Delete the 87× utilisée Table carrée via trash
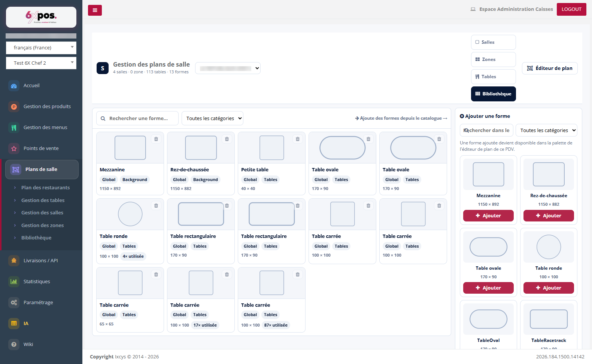Screen dimensions: 592x364 (298, 275)
